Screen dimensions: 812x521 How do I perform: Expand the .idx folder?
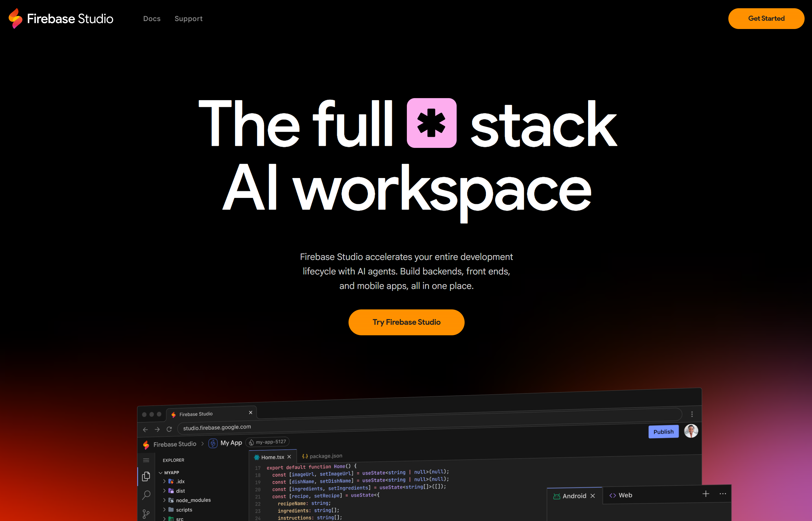click(x=180, y=481)
